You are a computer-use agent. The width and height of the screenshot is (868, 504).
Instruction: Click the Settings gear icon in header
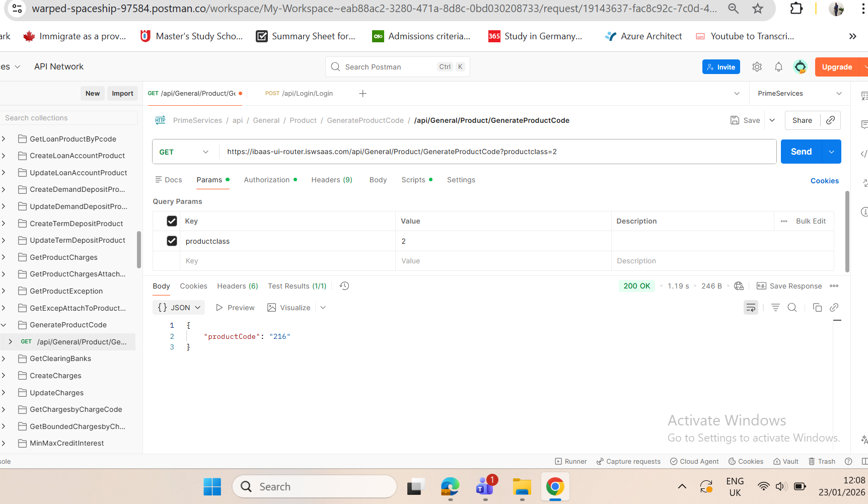pyautogui.click(x=757, y=67)
